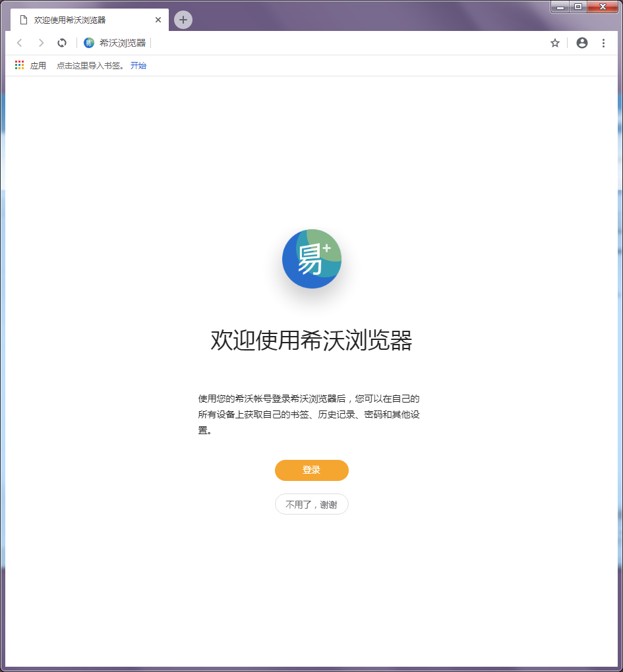
Task: Open a new tab with plus button
Action: [183, 20]
